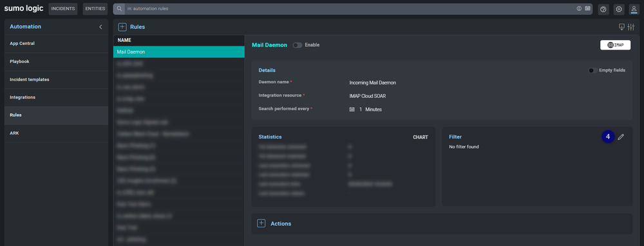The width and height of the screenshot is (644, 246).
Task: Click the NAME column header
Action: [x=124, y=40]
